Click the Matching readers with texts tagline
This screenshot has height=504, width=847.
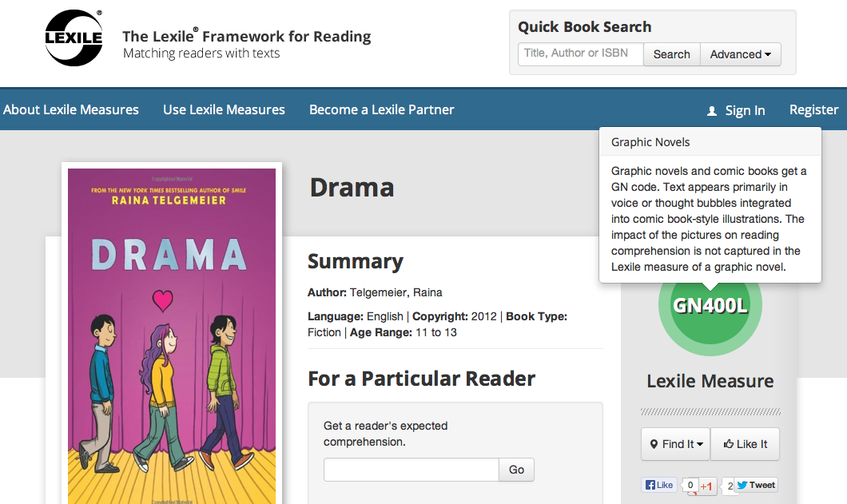201,53
